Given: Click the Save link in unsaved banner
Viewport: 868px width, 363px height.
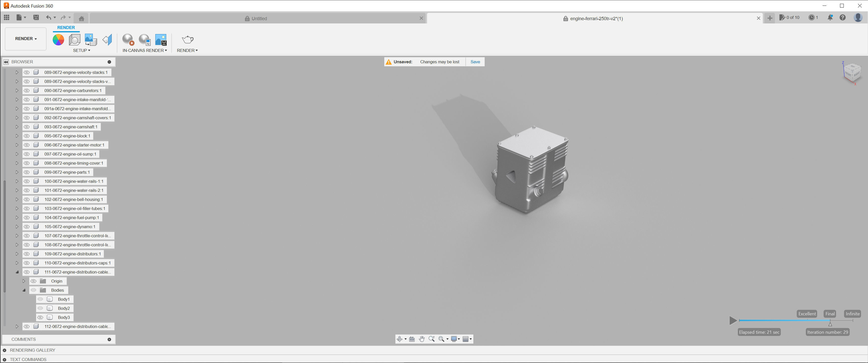Looking at the screenshot, I should 475,62.
